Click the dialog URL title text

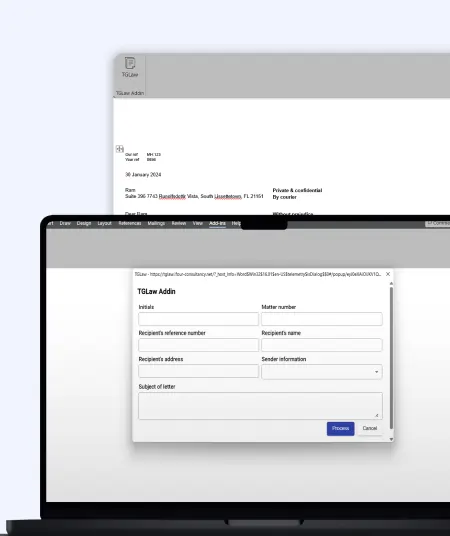(258, 274)
